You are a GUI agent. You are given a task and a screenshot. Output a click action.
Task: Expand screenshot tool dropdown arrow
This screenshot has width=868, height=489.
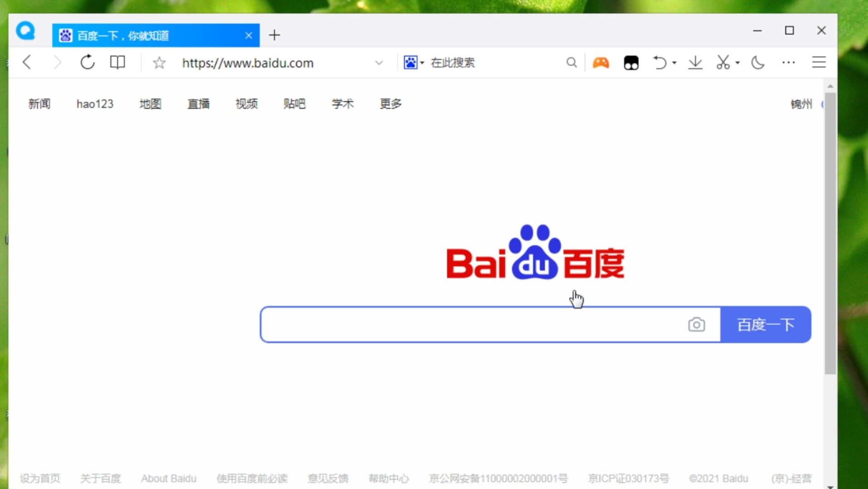click(x=738, y=62)
